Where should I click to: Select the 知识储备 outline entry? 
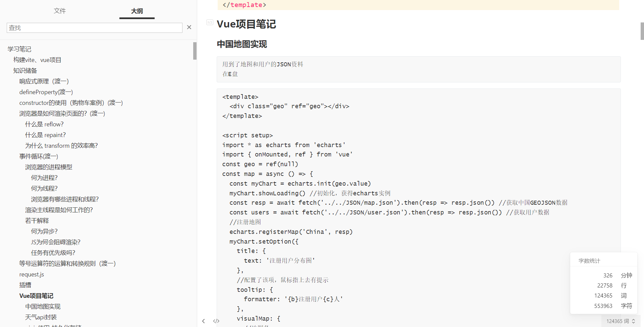[x=25, y=71]
